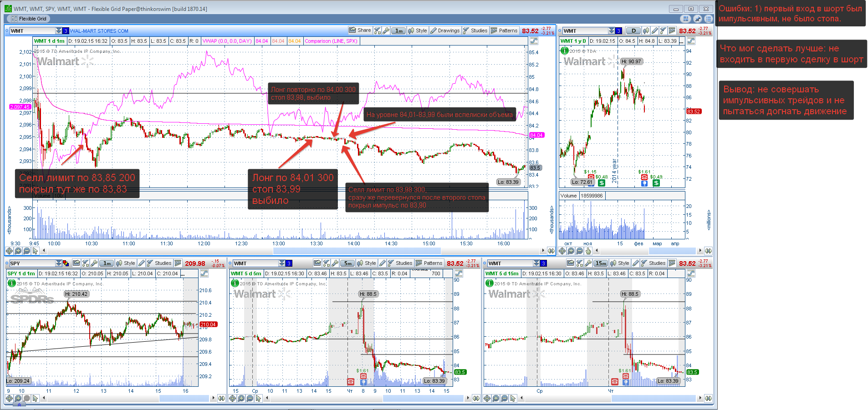The height and width of the screenshot is (410, 868).
Task: Expand symbol dropdown in WMT 15m chart
Action: [536, 263]
